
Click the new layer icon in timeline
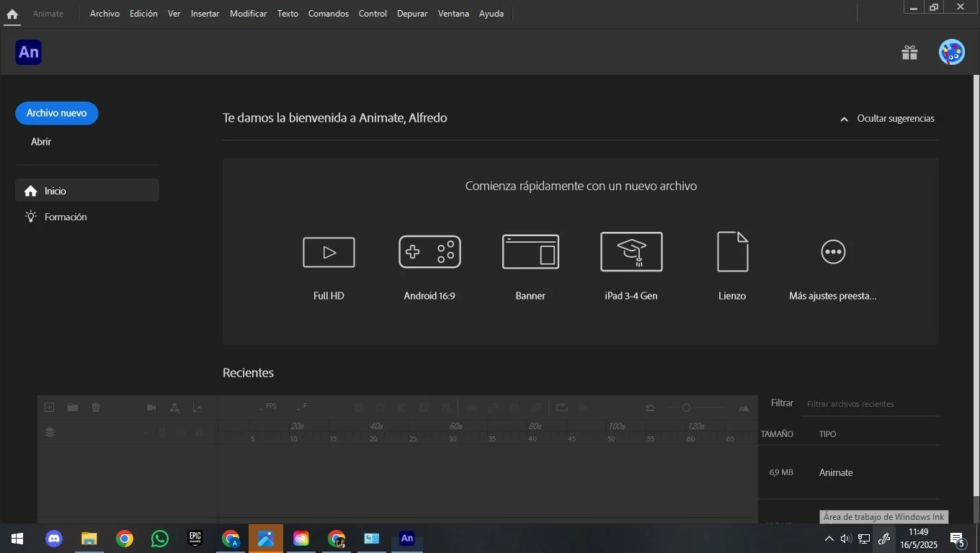(x=49, y=408)
